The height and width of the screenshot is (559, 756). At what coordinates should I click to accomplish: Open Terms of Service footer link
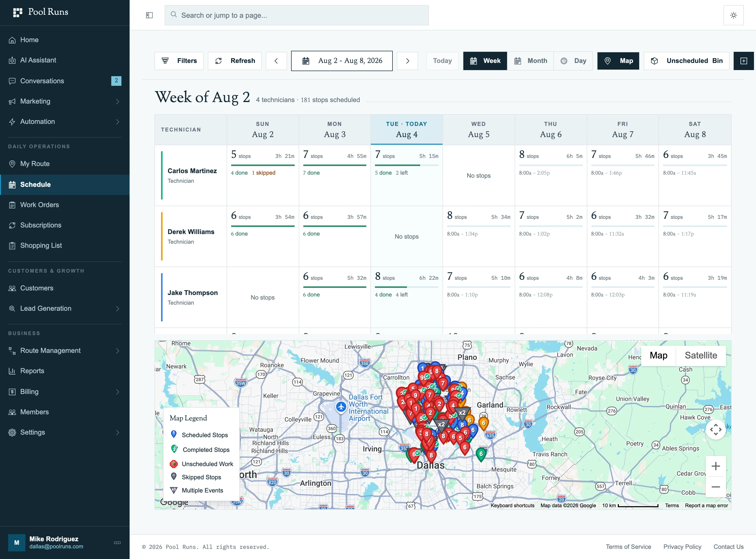click(628, 547)
